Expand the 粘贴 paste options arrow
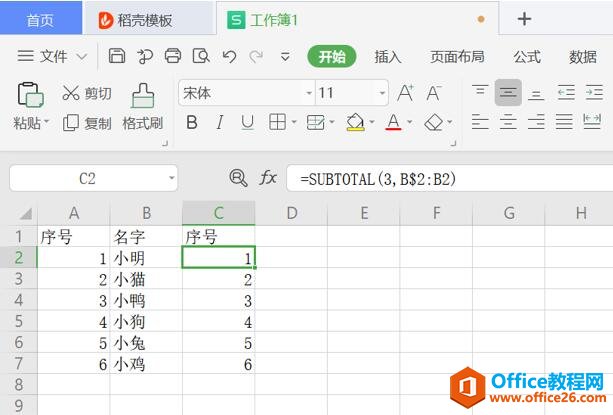Viewport: 613px width, 415px height. tap(46, 122)
